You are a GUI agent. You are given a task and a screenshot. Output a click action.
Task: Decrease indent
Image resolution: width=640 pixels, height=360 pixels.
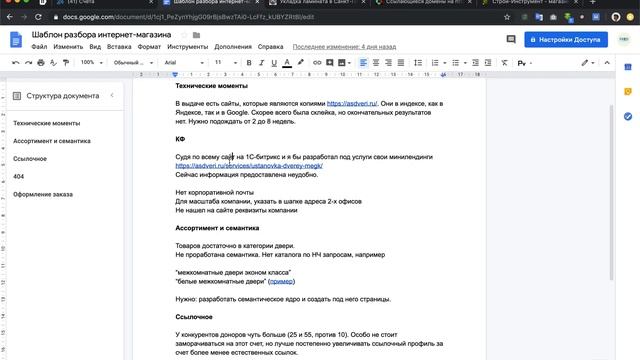pos(475,63)
